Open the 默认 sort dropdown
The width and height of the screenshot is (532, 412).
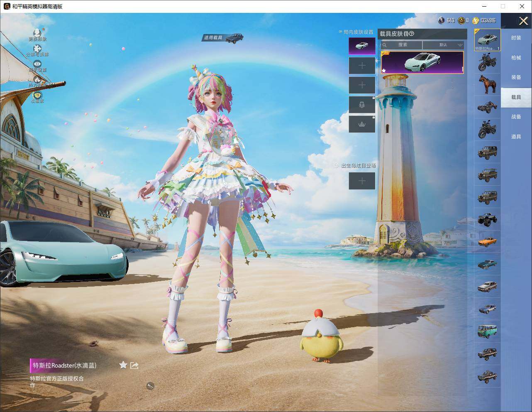(443, 44)
